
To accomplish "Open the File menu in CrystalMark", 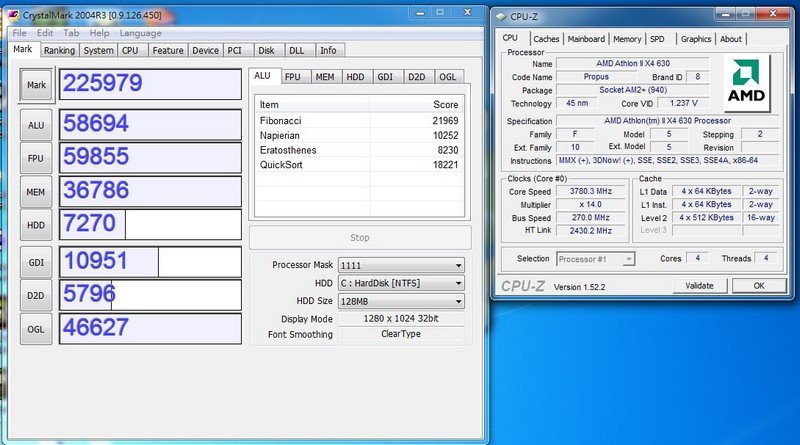I will pyautogui.click(x=19, y=33).
